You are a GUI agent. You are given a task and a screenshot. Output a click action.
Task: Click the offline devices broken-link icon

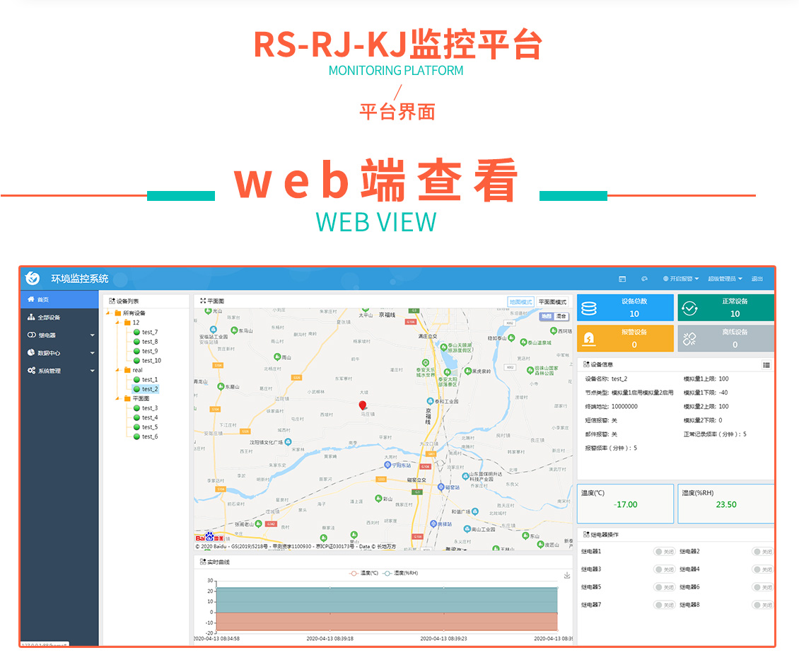click(x=689, y=339)
